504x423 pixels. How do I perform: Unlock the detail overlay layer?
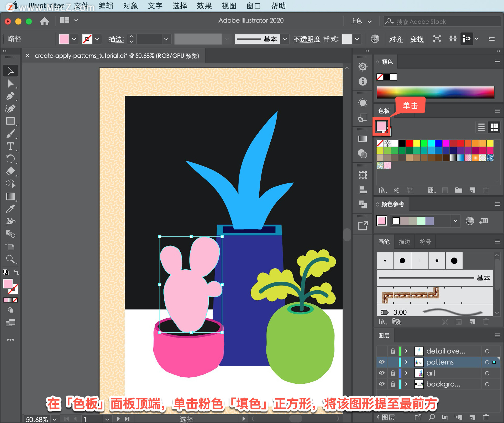click(x=393, y=351)
